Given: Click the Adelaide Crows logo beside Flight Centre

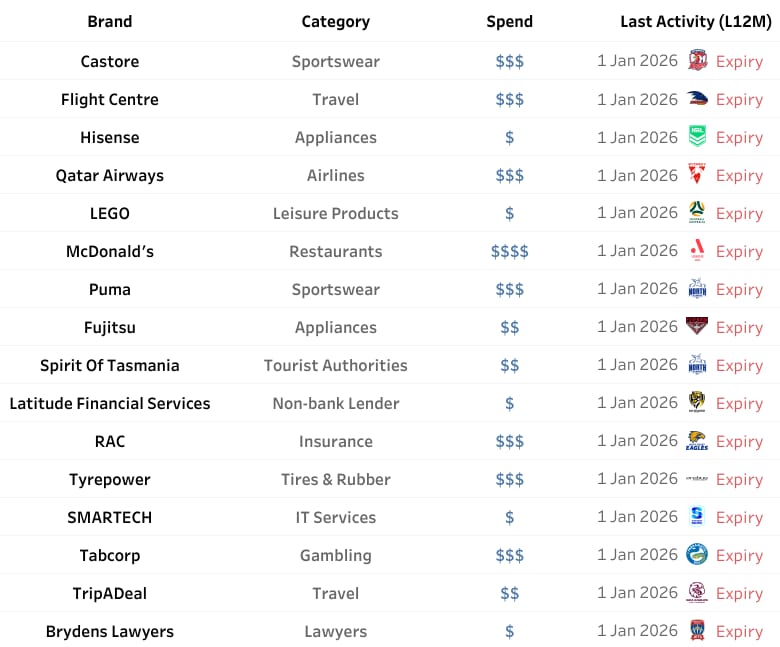Looking at the screenshot, I should [697, 98].
